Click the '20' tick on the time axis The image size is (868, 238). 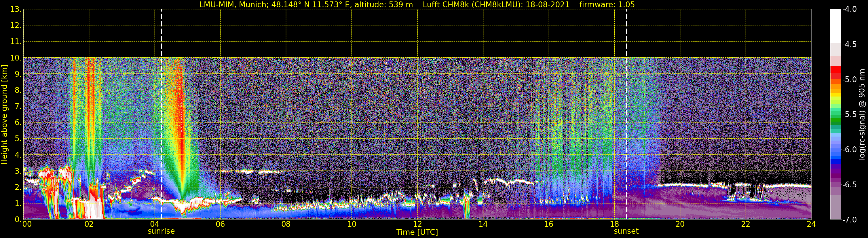(x=680, y=224)
